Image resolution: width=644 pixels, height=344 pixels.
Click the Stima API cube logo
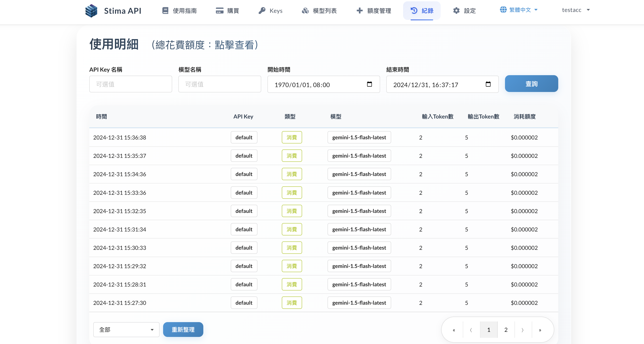tap(91, 11)
